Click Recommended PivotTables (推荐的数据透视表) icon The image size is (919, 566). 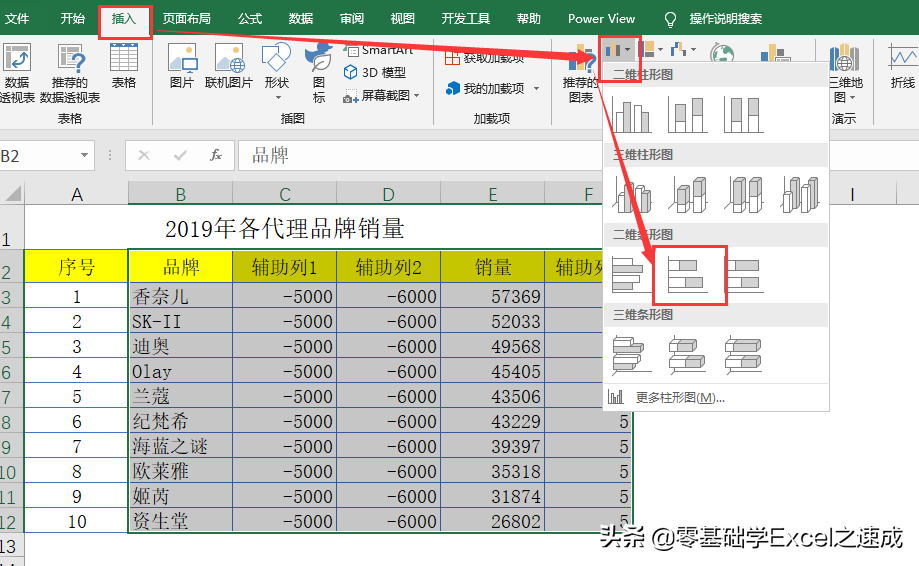point(70,73)
